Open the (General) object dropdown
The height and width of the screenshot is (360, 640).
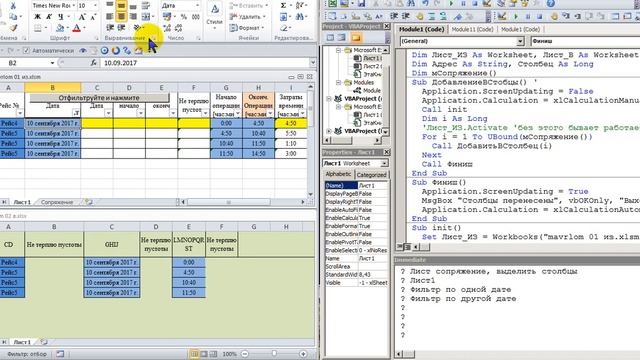[x=520, y=41]
